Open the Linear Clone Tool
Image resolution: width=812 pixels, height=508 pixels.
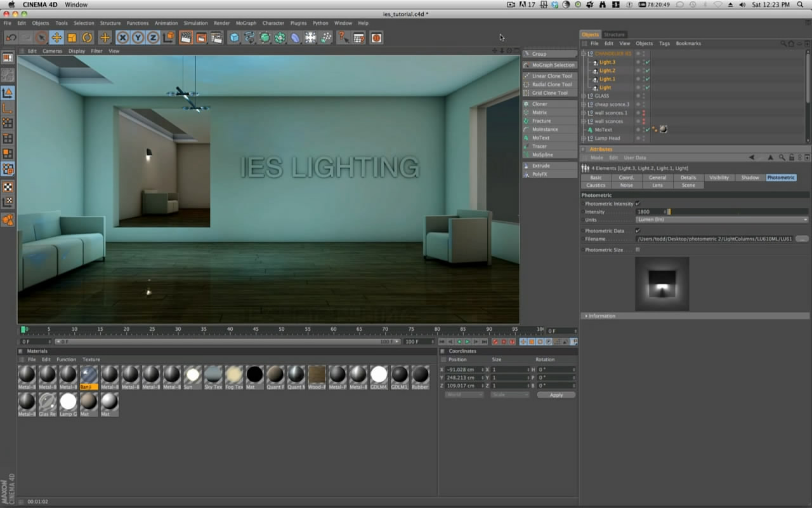(x=551, y=76)
